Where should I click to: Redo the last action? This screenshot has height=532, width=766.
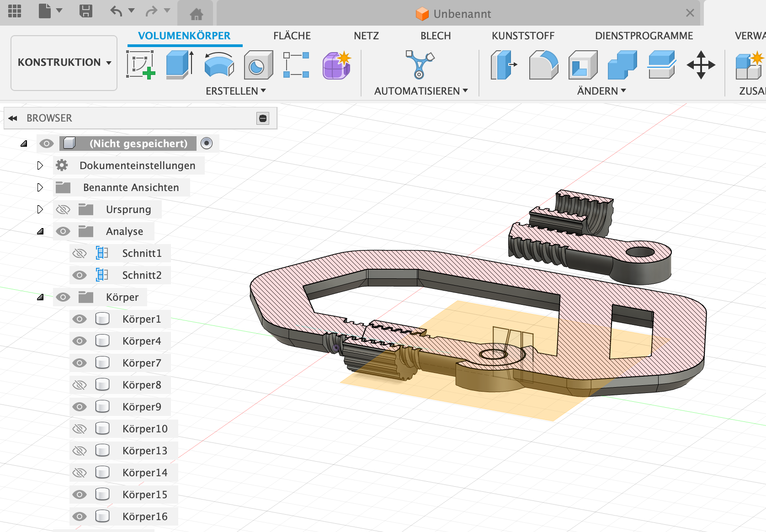(151, 11)
